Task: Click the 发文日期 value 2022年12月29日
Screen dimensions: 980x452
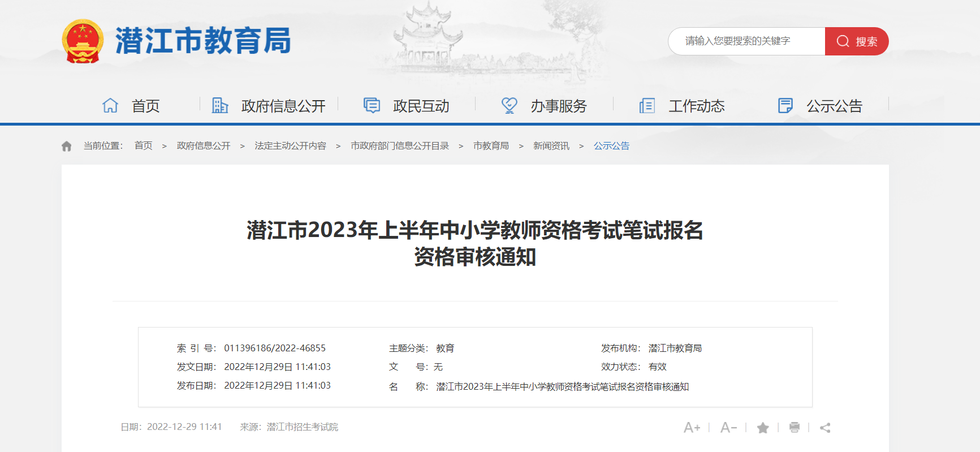Action: click(278, 367)
